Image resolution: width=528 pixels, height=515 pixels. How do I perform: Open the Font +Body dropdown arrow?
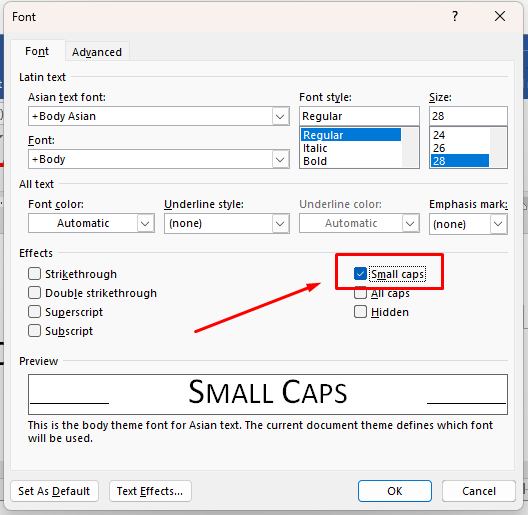(x=280, y=159)
